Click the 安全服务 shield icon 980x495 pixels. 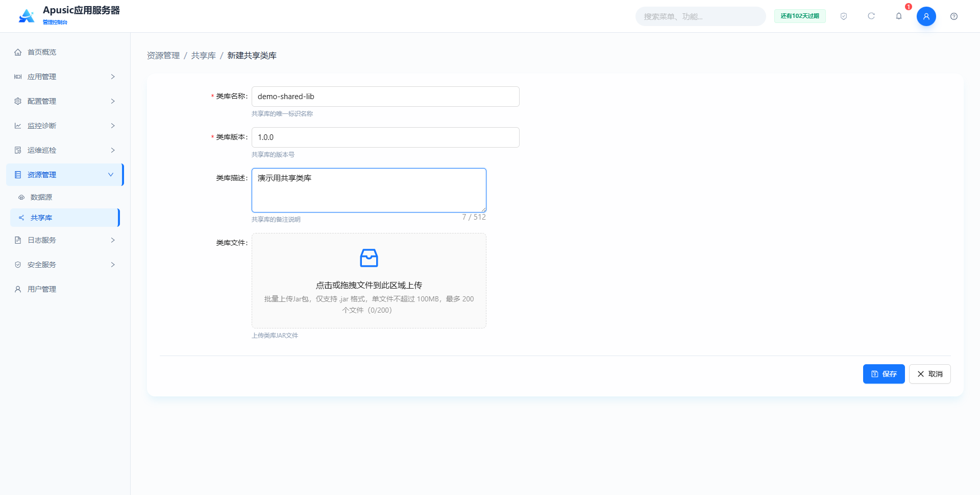tap(18, 265)
